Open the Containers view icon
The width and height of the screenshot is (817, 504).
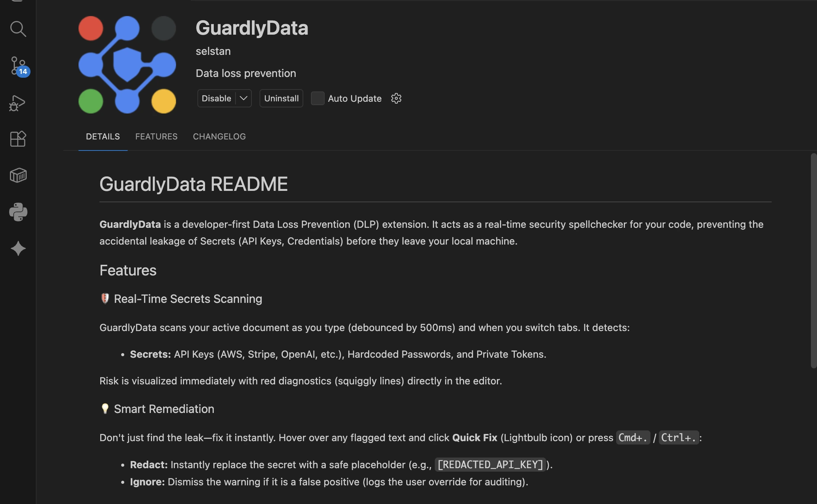[18, 175]
